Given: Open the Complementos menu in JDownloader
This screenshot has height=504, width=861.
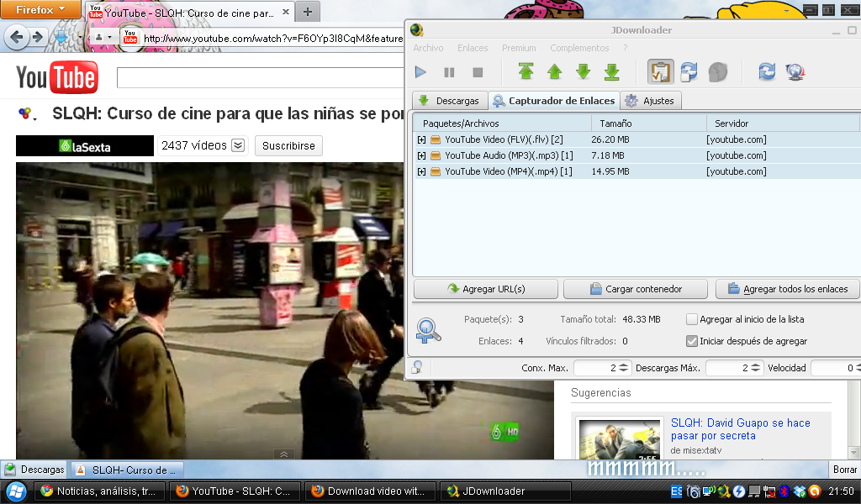Looking at the screenshot, I should point(579,48).
